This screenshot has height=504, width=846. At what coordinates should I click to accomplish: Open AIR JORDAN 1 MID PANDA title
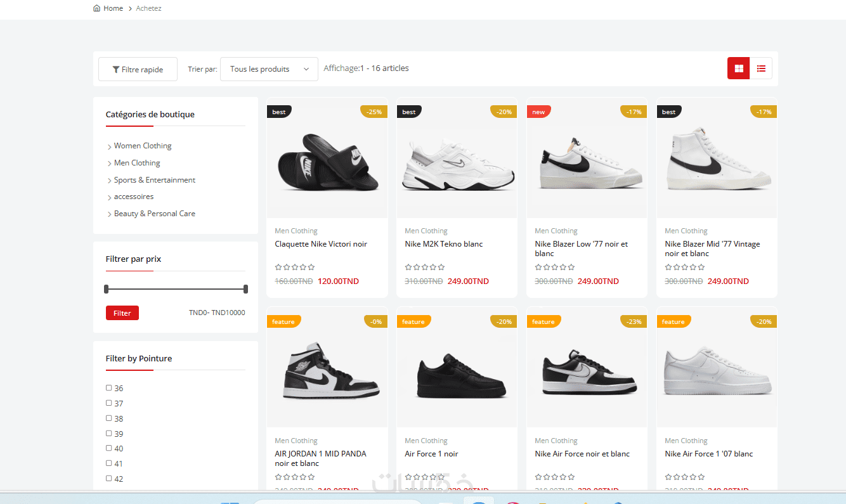(320, 458)
